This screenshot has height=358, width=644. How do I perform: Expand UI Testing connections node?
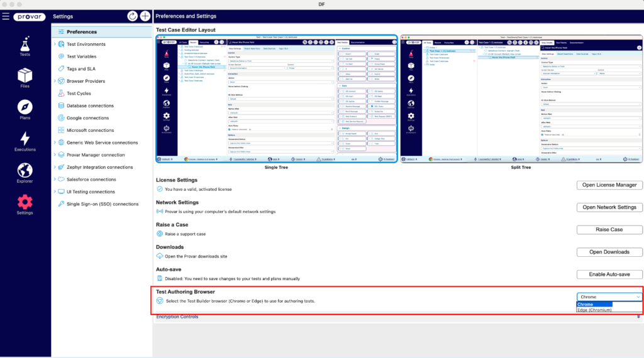click(x=55, y=192)
